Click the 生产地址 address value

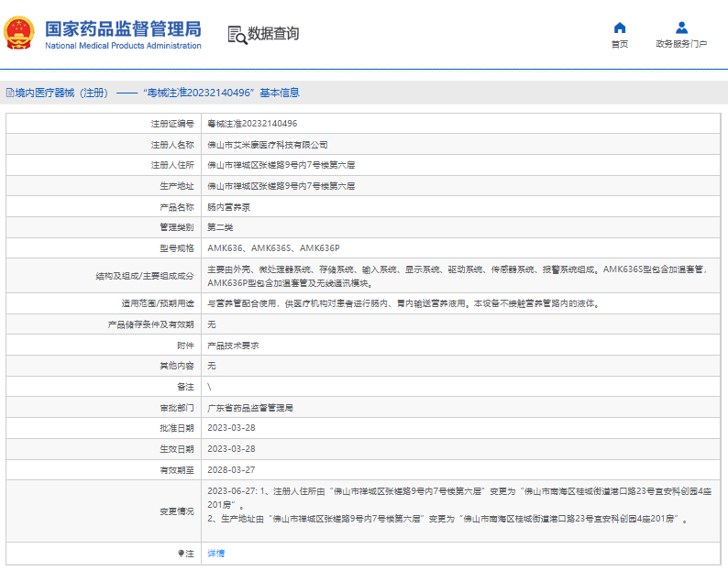[x=281, y=186]
